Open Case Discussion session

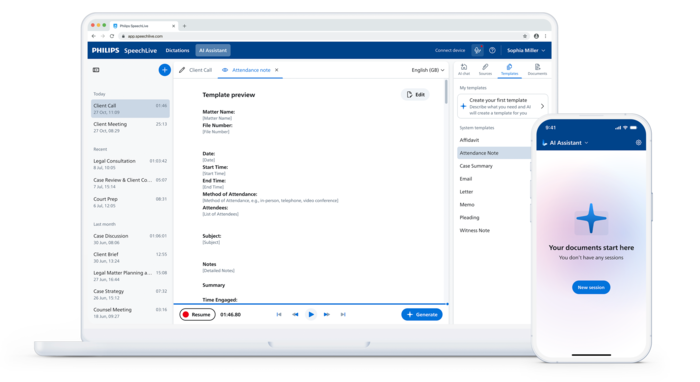(x=130, y=239)
